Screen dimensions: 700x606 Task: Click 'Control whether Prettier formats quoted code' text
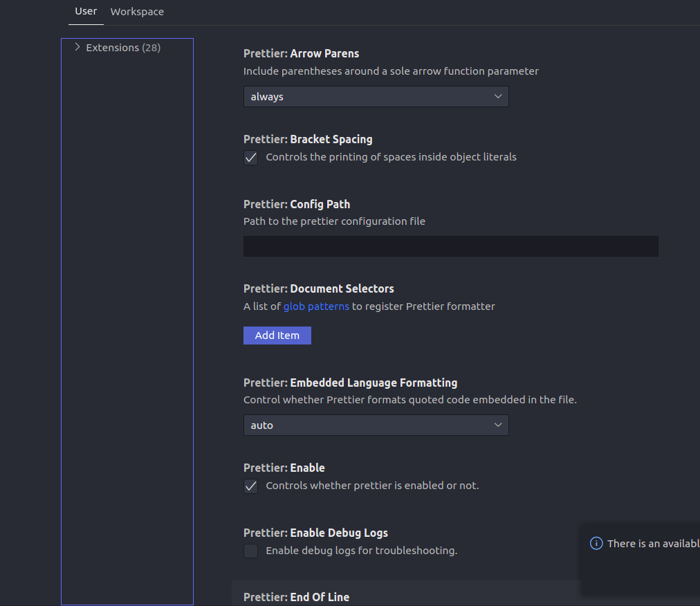(x=409, y=400)
